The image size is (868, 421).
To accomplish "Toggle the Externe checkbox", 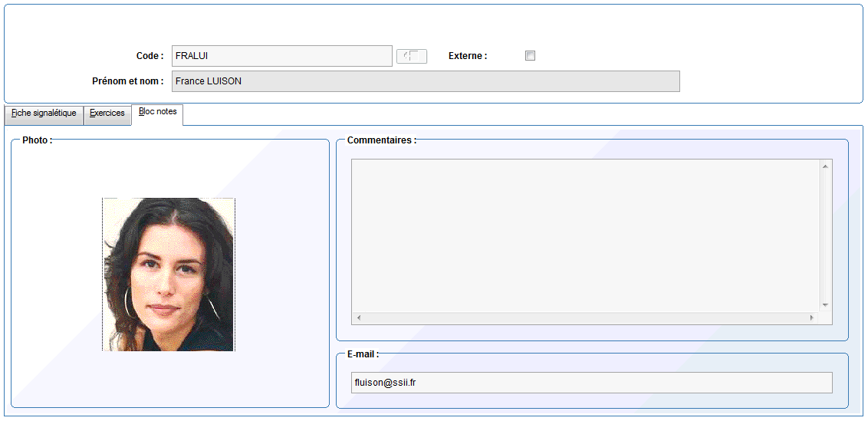I will (531, 56).
